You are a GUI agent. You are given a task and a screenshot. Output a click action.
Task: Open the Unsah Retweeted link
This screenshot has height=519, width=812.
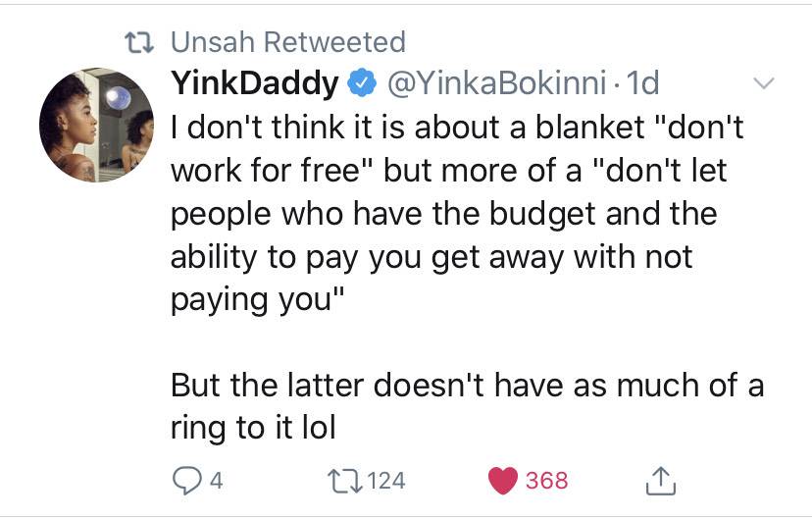[288, 42]
